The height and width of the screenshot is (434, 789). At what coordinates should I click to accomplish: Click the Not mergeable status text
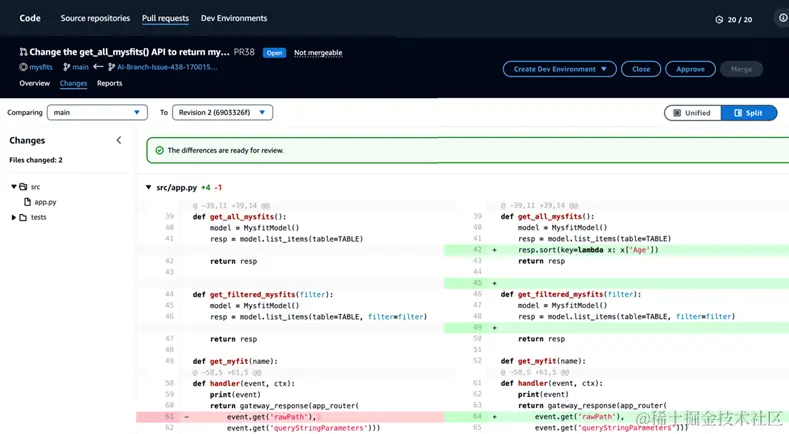pos(318,52)
